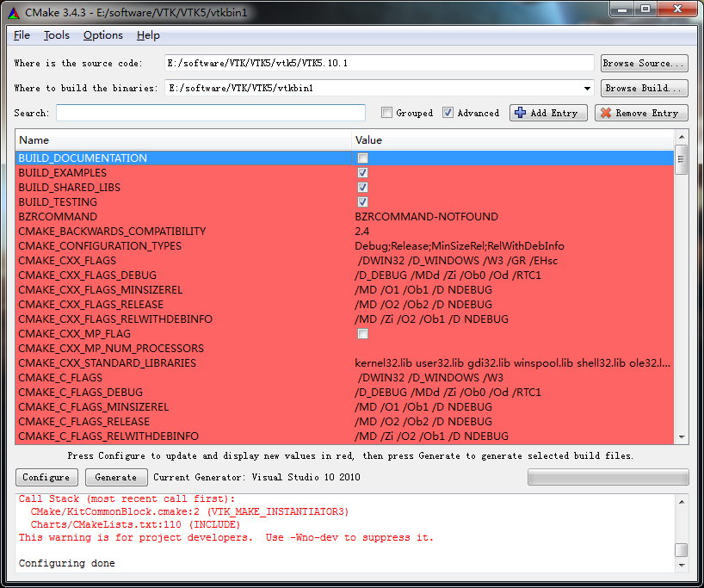Select CMAKE_CXX_FLAGS_RELWITHDEBINFO entry
The image size is (704, 588).
point(115,319)
